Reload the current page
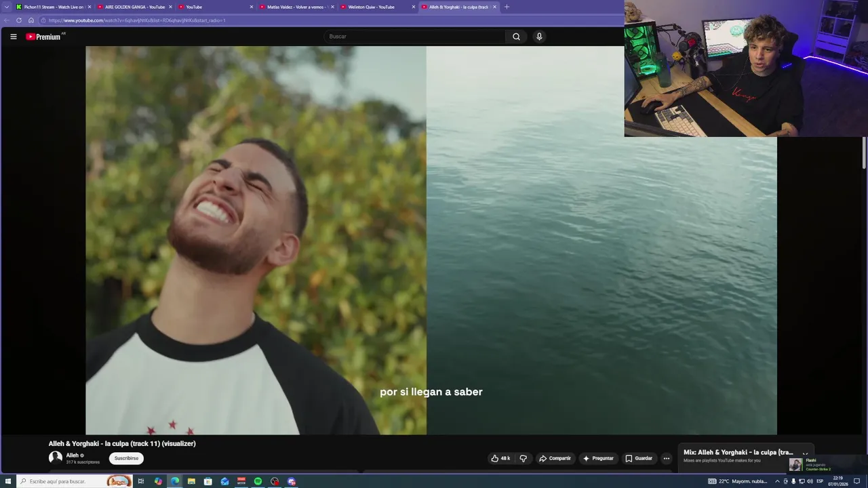The width and height of the screenshot is (868, 488). click(19, 20)
